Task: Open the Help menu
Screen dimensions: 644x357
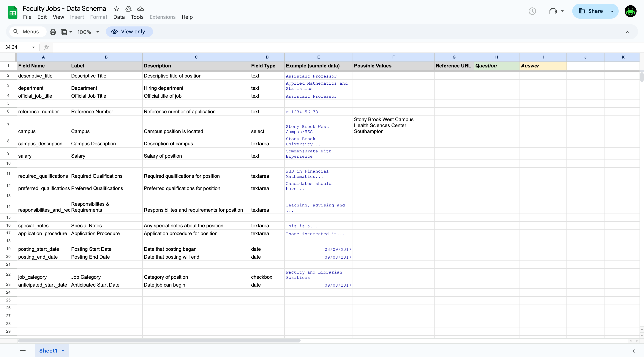Action: [x=187, y=17]
